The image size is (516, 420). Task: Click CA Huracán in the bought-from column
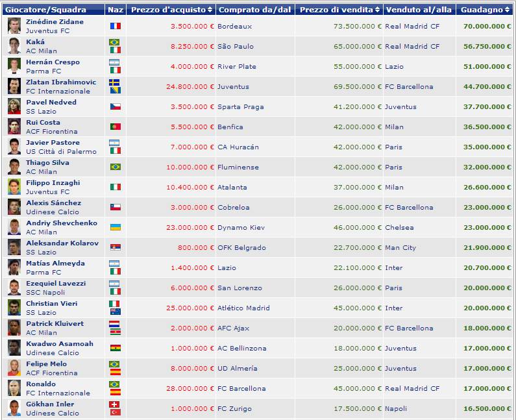click(x=238, y=147)
